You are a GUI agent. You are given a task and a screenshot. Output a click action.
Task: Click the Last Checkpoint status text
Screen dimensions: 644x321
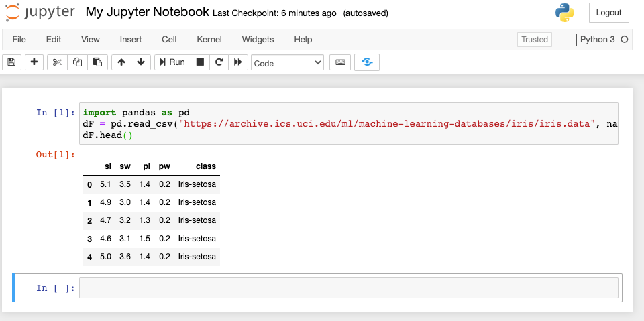coord(274,13)
